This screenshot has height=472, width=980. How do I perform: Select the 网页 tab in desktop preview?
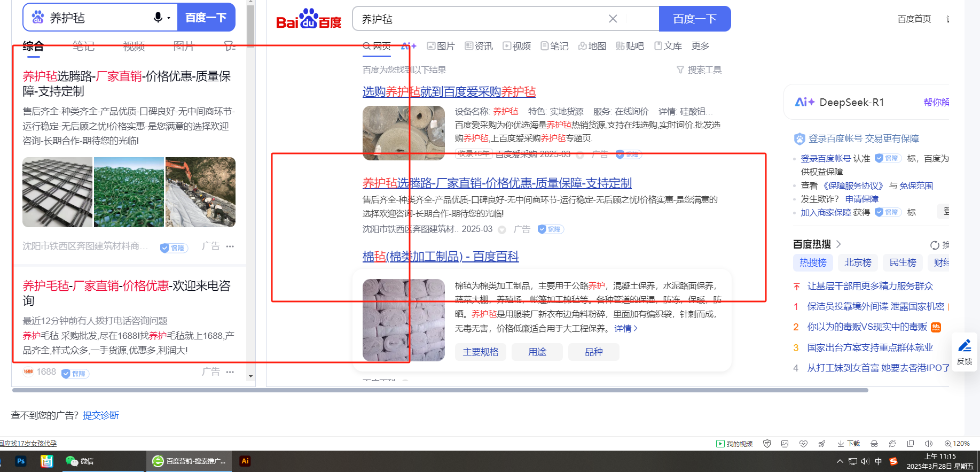pyautogui.click(x=377, y=47)
